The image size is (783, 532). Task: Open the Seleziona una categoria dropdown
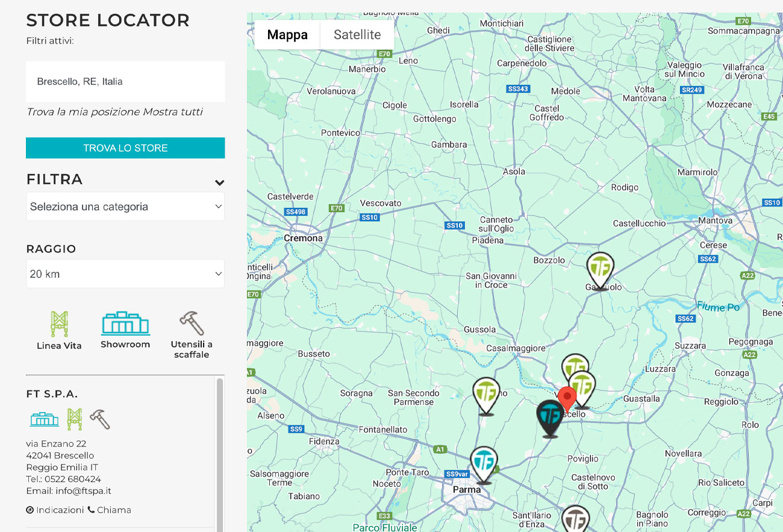[125, 207]
